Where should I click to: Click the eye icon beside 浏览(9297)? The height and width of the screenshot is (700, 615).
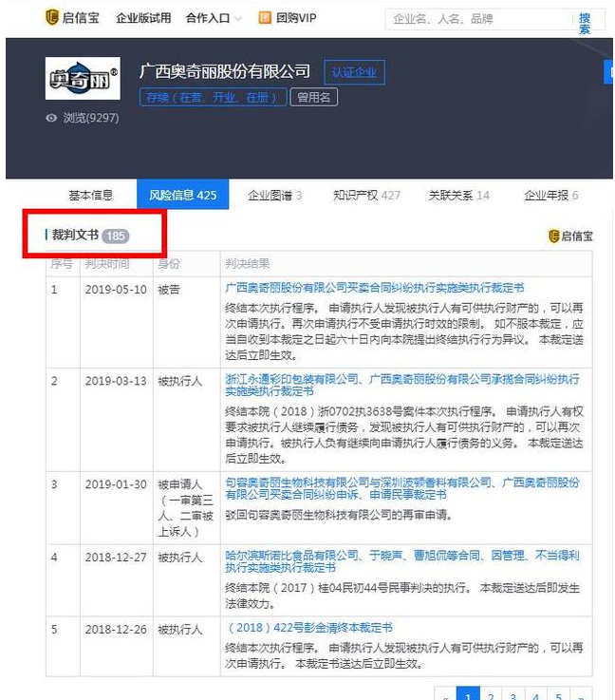(x=52, y=118)
